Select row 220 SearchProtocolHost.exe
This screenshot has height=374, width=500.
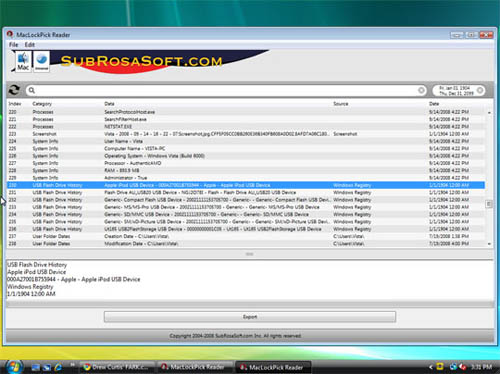point(246,112)
